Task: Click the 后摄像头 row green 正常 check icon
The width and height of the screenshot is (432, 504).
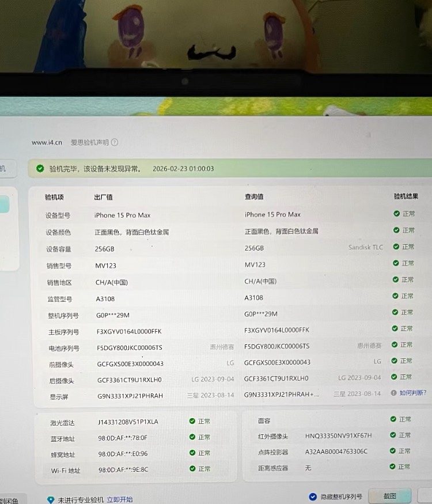Action: tap(394, 377)
